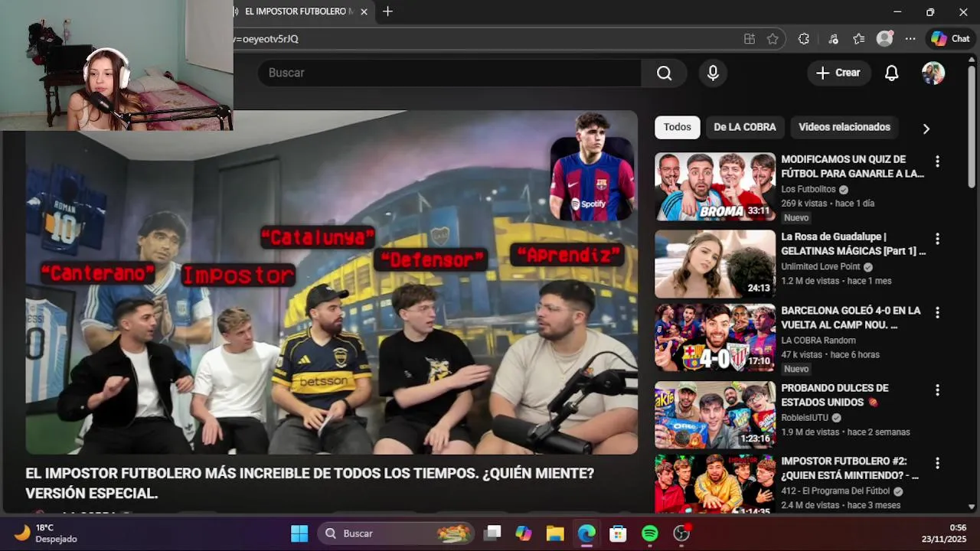Open options for La Rosa de Guadalupe video

point(937,239)
